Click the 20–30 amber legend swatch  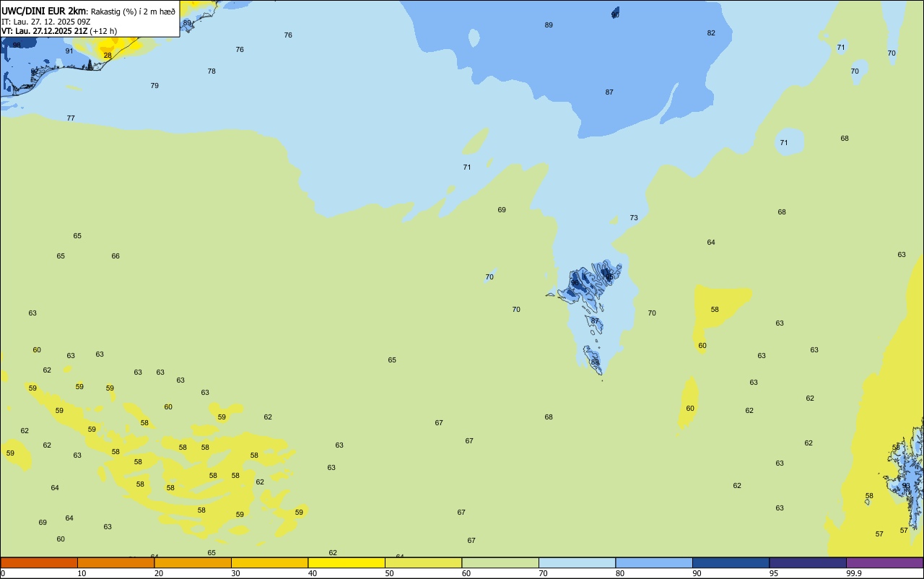[193, 562]
